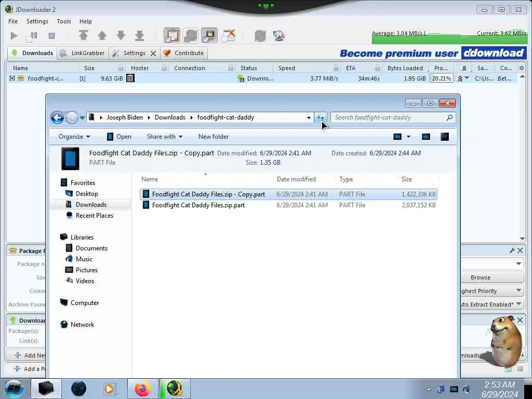
Task: Sort downloads by Size column
Action: (x=89, y=68)
